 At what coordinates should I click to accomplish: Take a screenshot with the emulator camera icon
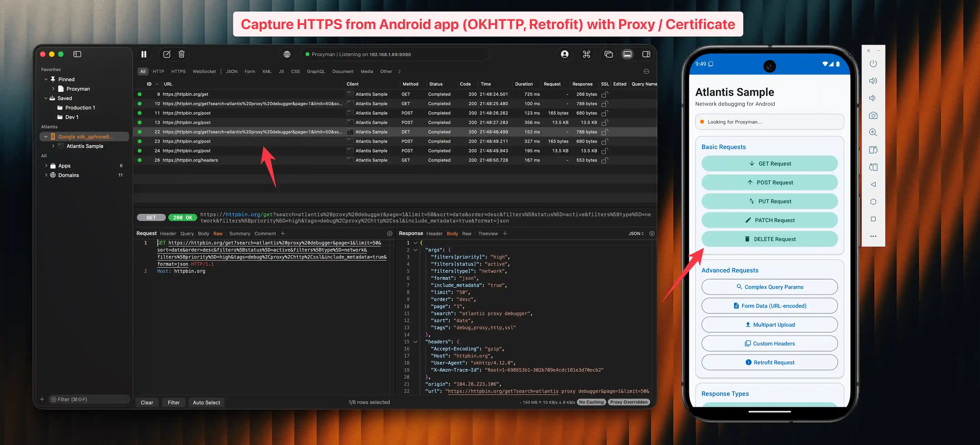coord(873,115)
